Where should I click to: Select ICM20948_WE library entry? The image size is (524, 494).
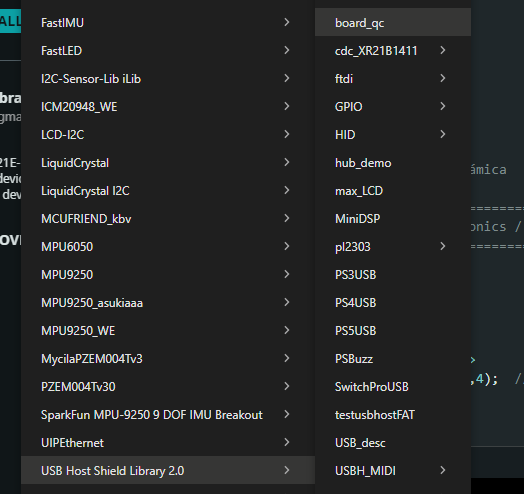point(168,107)
